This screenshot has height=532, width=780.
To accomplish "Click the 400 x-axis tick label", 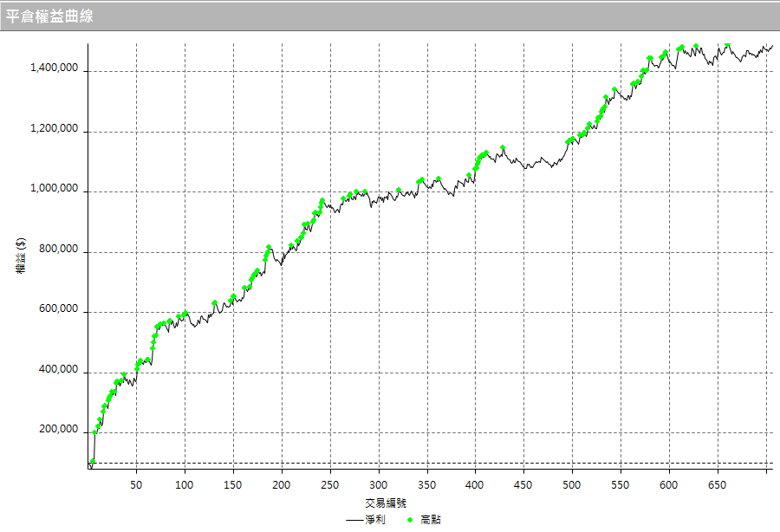I will pyautogui.click(x=474, y=485).
